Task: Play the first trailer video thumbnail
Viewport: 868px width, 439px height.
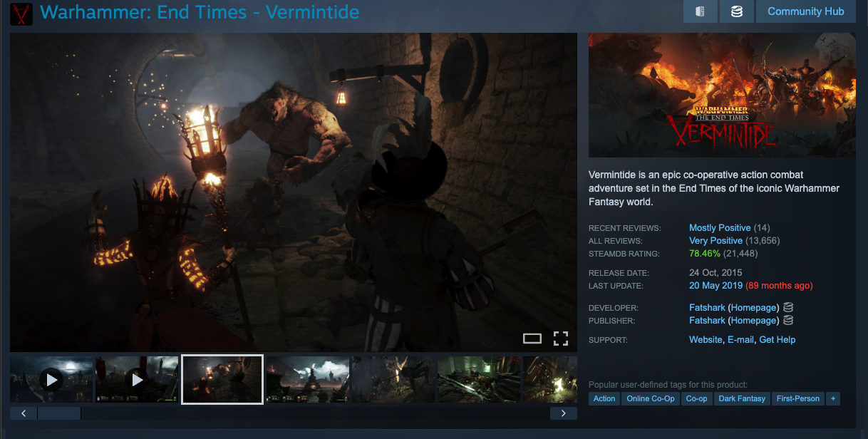Action: pos(51,380)
